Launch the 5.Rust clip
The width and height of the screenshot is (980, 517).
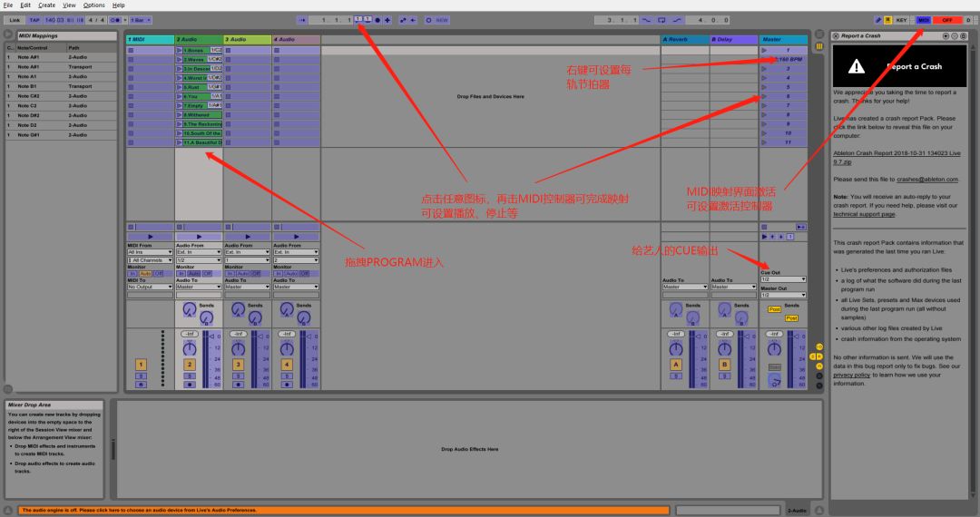(180, 87)
